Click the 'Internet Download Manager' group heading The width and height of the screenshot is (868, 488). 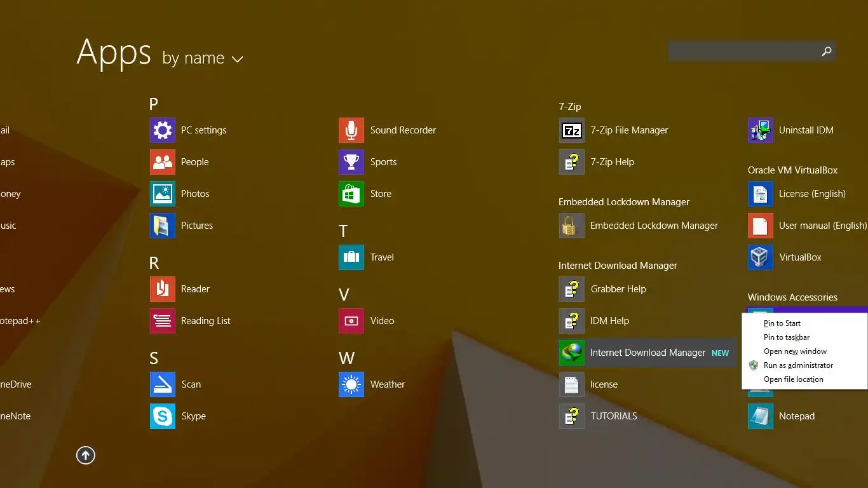(x=618, y=266)
